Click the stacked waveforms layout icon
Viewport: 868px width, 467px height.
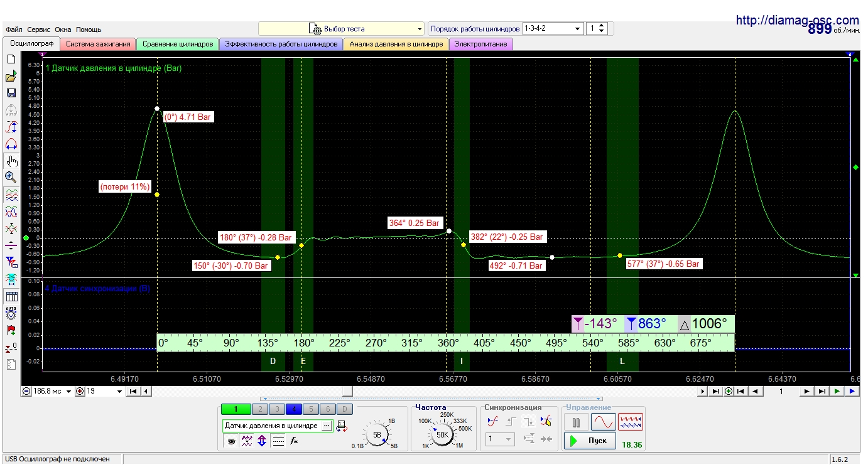(x=11, y=195)
